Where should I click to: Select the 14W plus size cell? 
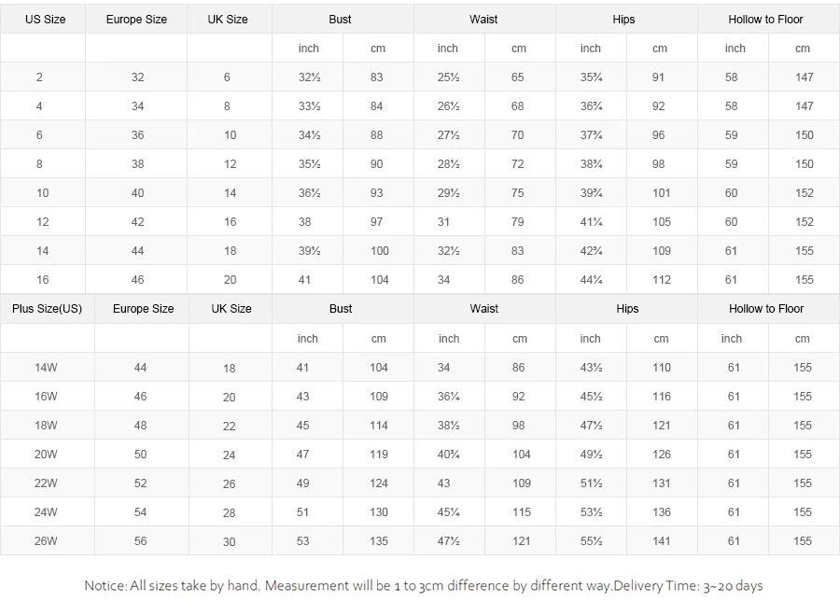[47, 368]
